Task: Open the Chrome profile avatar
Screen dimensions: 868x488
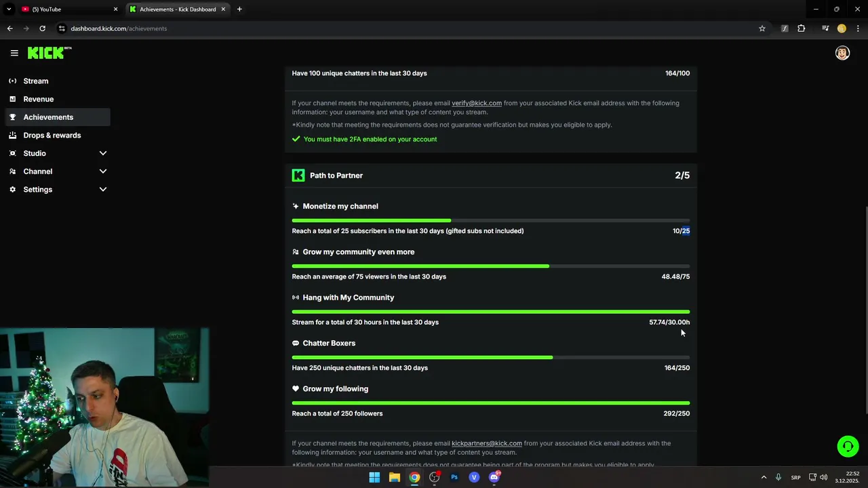Action: (x=842, y=28)
